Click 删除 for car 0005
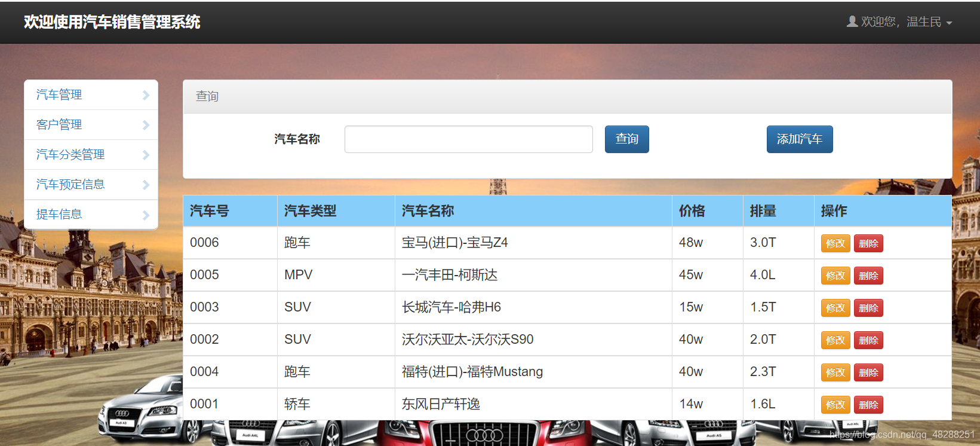The image size is (980, 446). [868, 276]
